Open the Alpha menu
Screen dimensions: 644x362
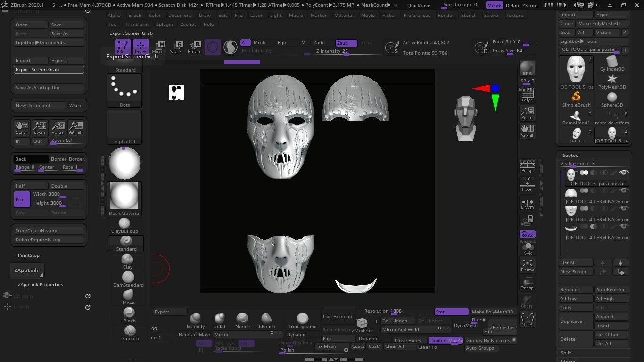click(114, 16)
